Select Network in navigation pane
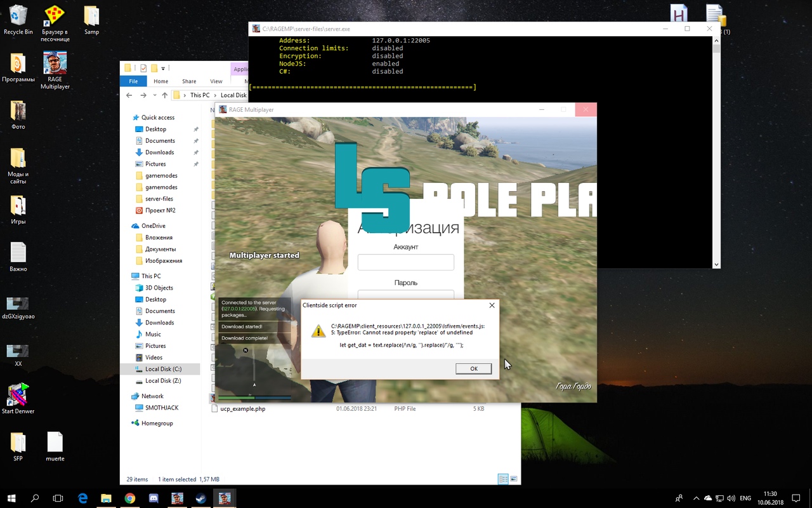This screenshot has width=812, height=508. (x=152, y=396)
